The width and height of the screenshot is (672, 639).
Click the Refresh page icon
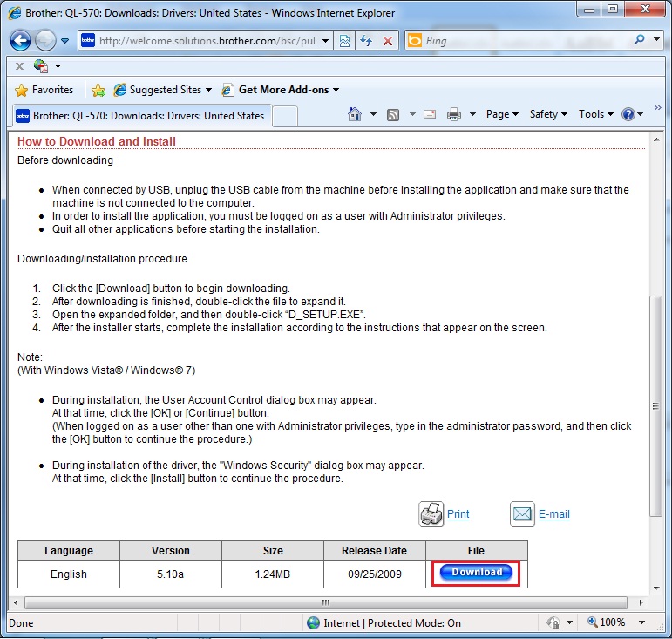(367, 41)
